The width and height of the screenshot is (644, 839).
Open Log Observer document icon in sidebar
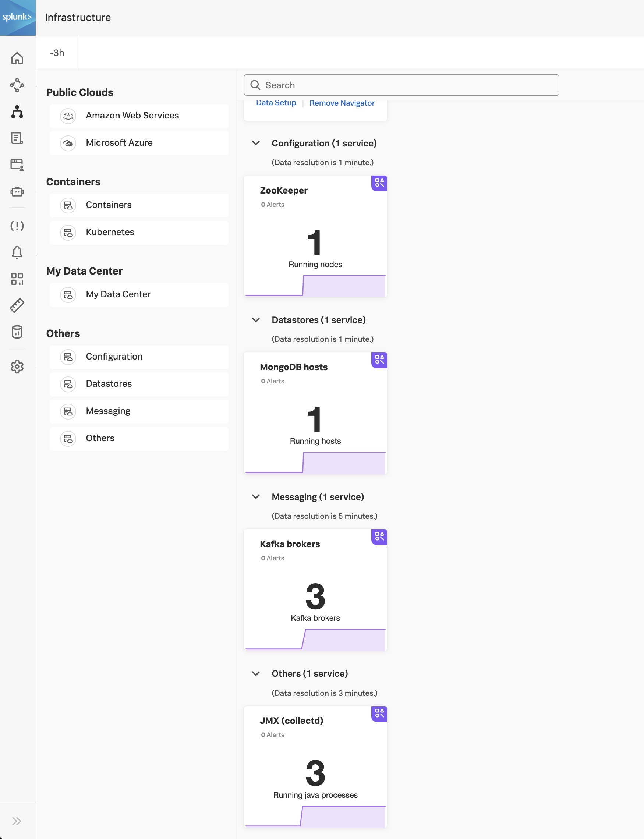pyautogui.click(x=17, y=138)
